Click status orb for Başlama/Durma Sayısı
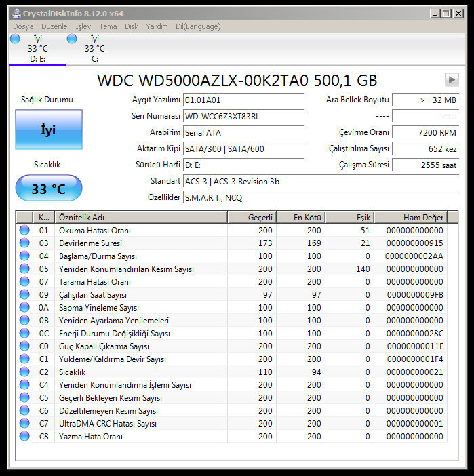474x476 pixels. pos(24,256)
